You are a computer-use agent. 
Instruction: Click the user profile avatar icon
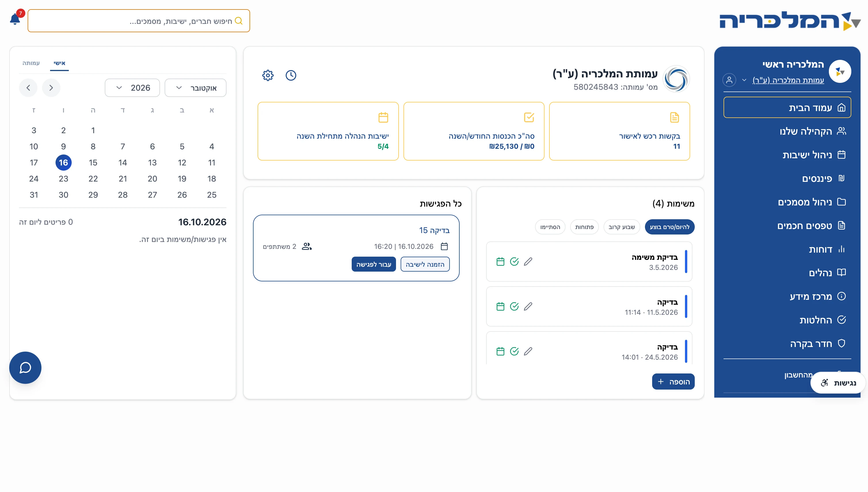[x=729, y=80]
